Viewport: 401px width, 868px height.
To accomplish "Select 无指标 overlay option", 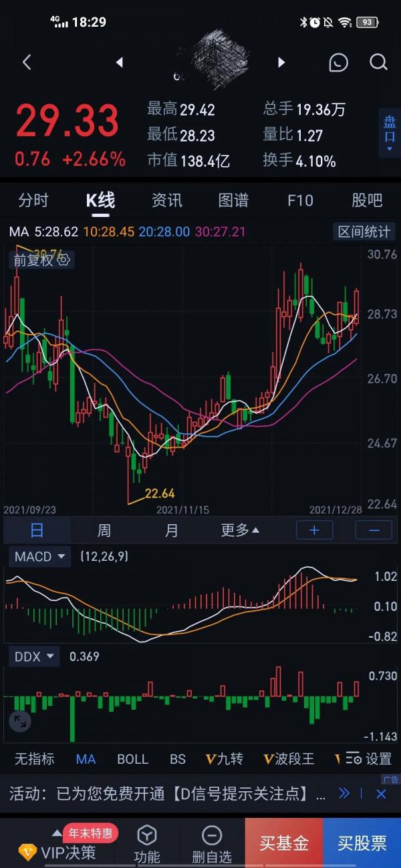I will click(x=35, y=759).
